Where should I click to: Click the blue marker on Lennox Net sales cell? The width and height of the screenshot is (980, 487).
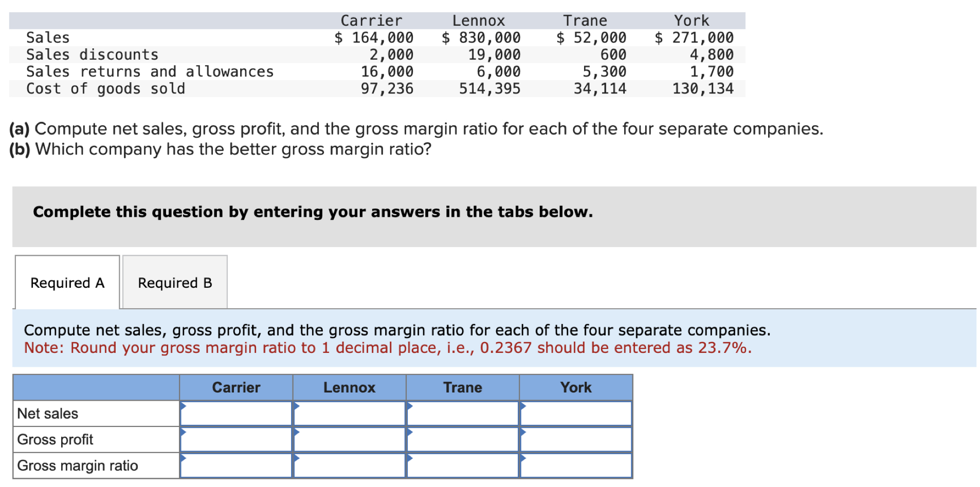pos(297,407)
